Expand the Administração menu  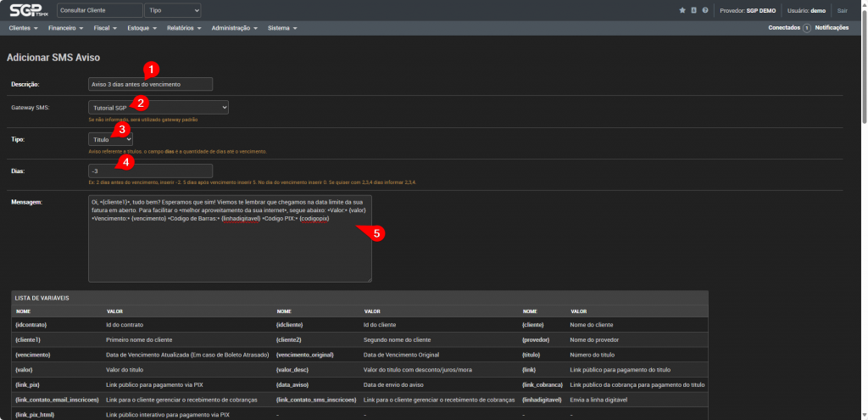point(233,28)
